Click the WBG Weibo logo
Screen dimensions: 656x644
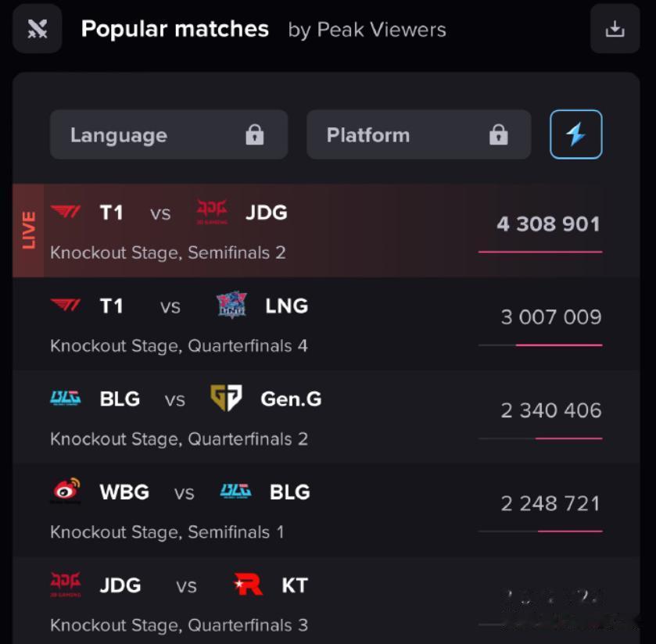pos(66,490)
